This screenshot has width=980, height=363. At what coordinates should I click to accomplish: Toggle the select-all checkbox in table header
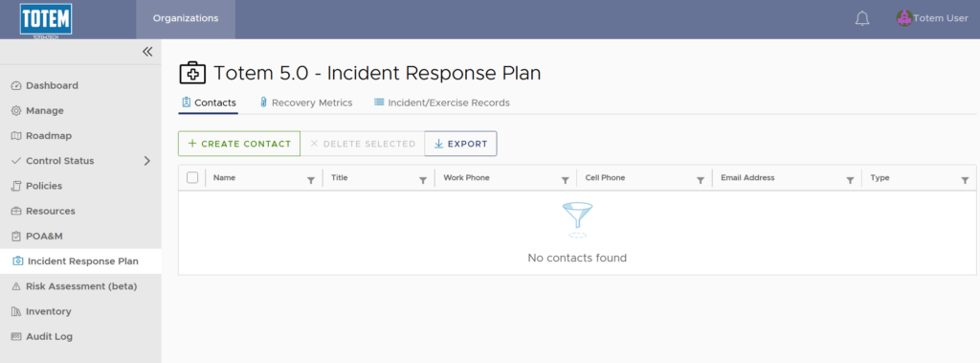[192, 178]
